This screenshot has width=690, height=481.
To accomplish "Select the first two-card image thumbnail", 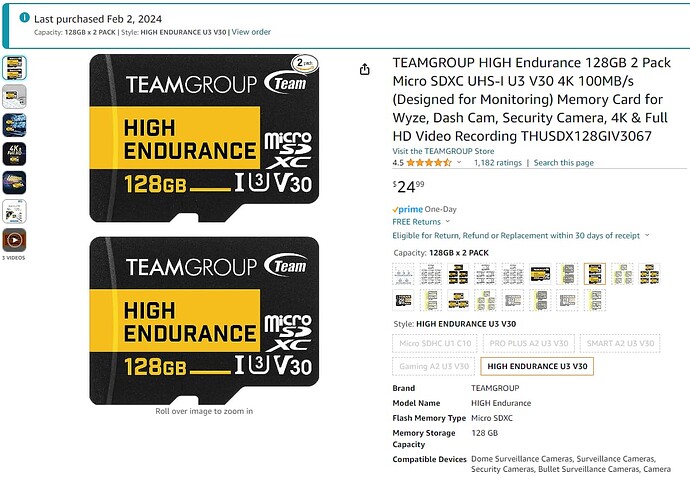I will coord(14,68).
